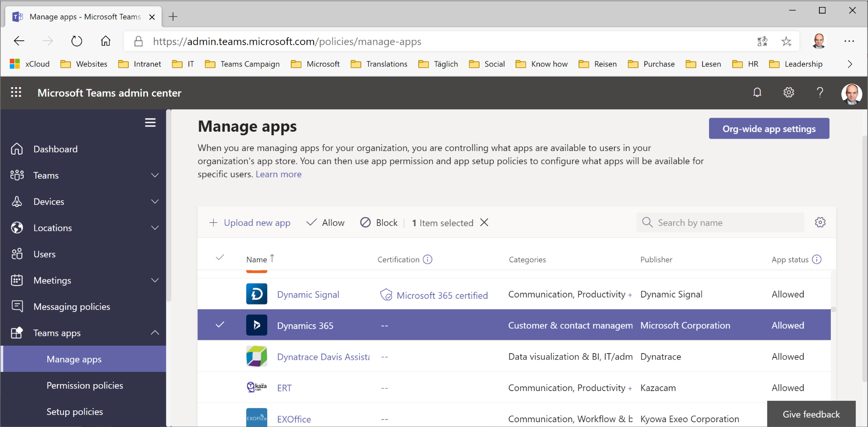Screen dimensions: 868x427
Task: Click the browser address bar URL
Action: coord(287,41)
